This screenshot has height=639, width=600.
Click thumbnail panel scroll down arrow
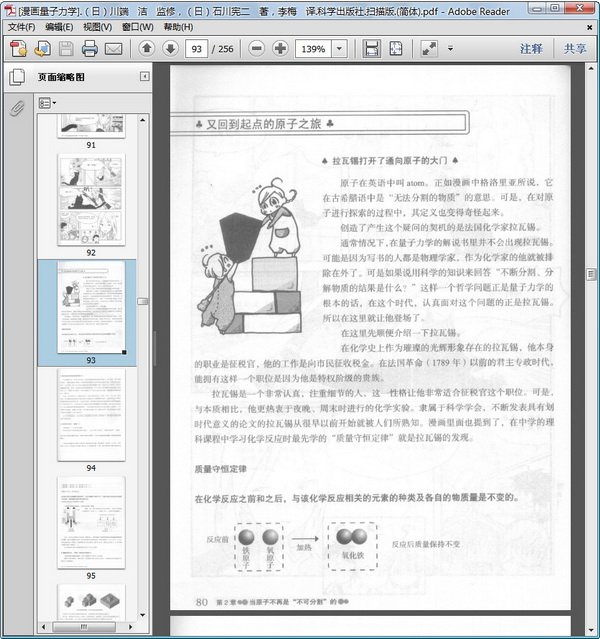tap(142, 615)
